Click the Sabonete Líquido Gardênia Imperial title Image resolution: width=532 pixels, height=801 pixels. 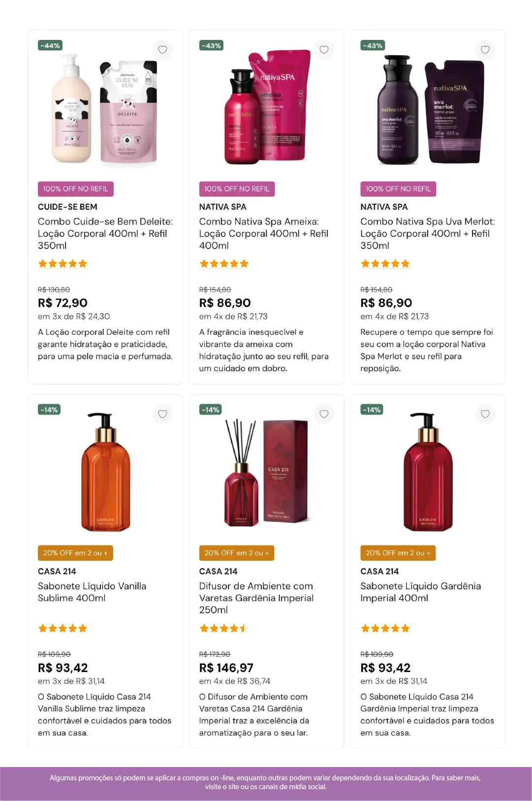click(420, 592)
